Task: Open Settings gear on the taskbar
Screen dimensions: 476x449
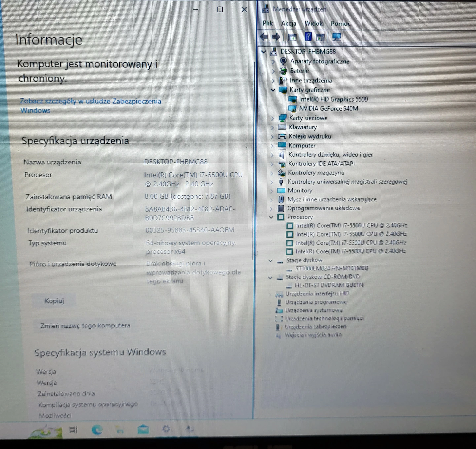Action: click(x=166, y=429)
